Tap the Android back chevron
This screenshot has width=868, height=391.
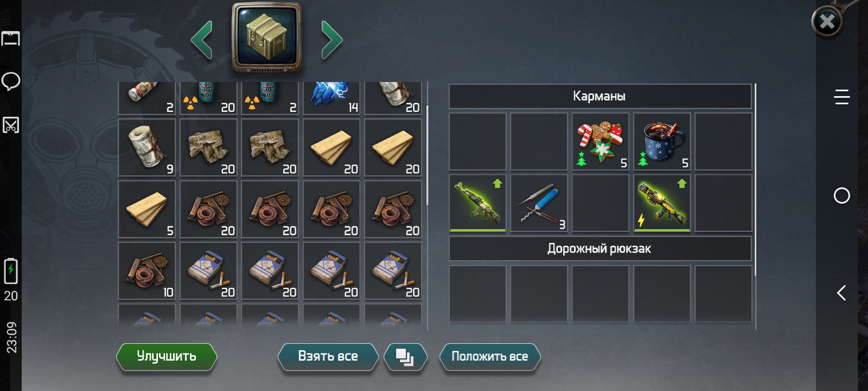(x=841, y=293)
